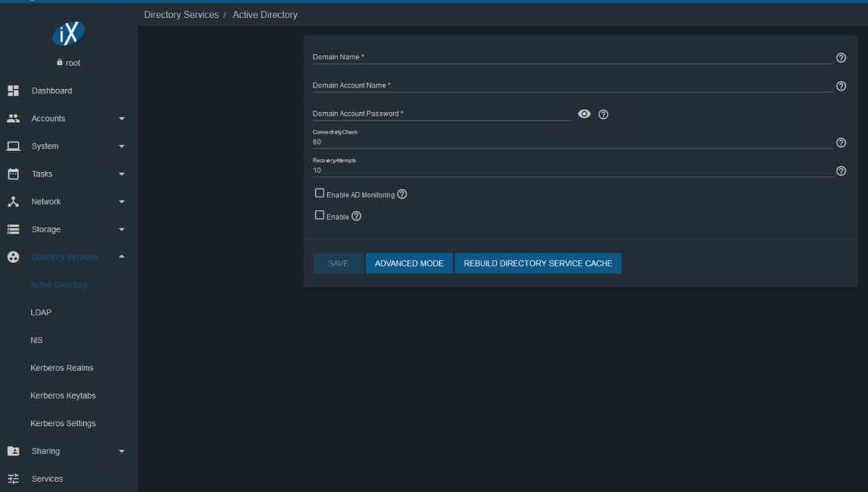Viewport: 868px width, 492px height.
Task: Check Enable AD Monitoring box
Action: [320, 193]
